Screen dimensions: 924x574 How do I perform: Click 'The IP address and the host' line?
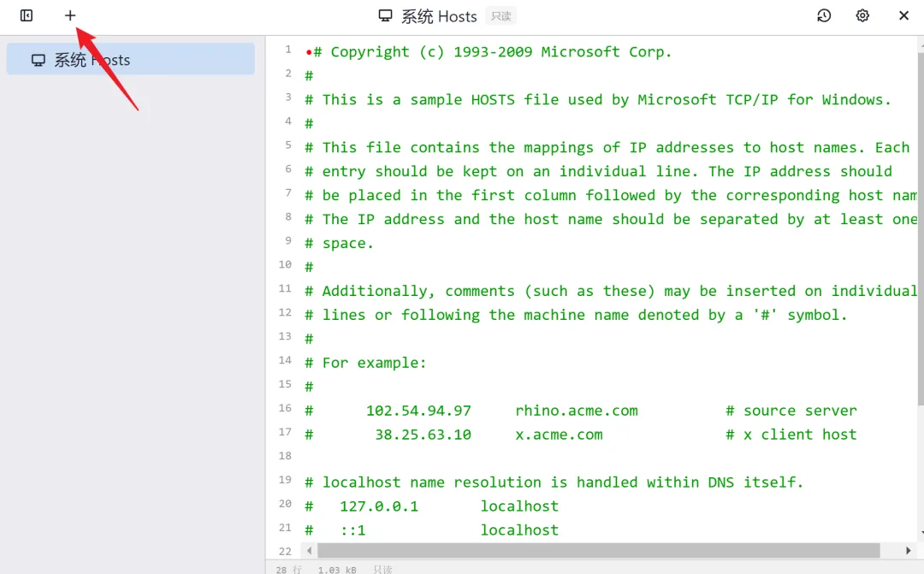[611, 219]
